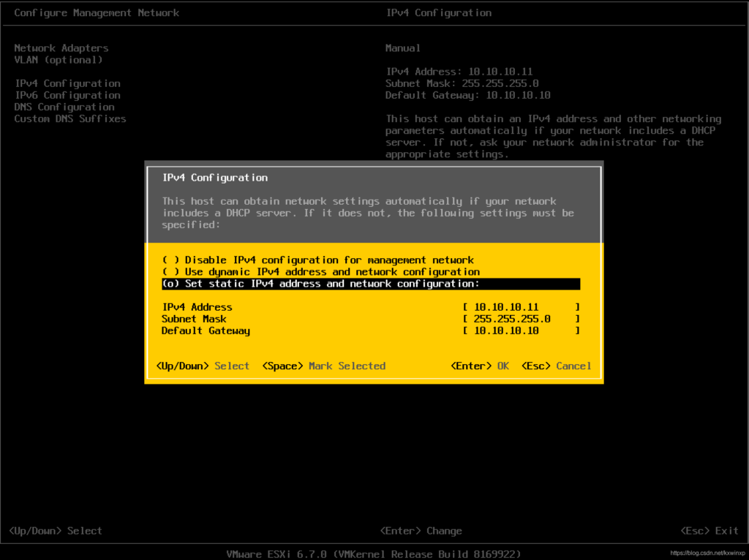Click Up/Down Select hint in dialog
This screenshot has width=749, height=560.
[x=203, y=366]
